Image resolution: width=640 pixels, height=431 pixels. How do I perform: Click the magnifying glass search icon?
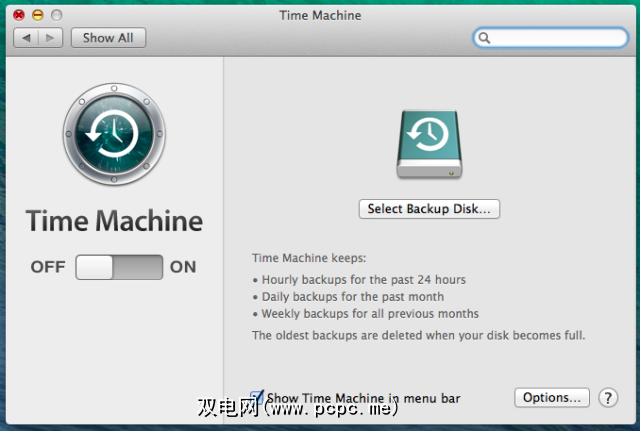pos(484,38)
